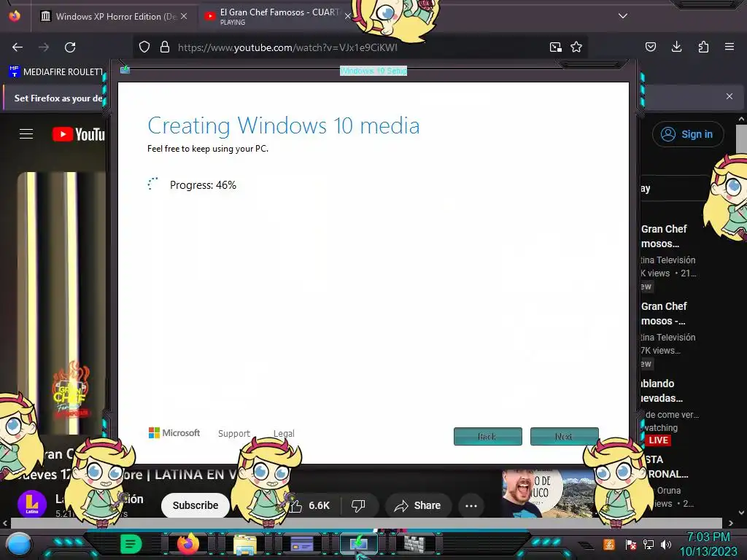The width and height of the screenshot is (747, 560).
Task: Open the Firefox hamburger application menu
Action: tap(729, 47)
